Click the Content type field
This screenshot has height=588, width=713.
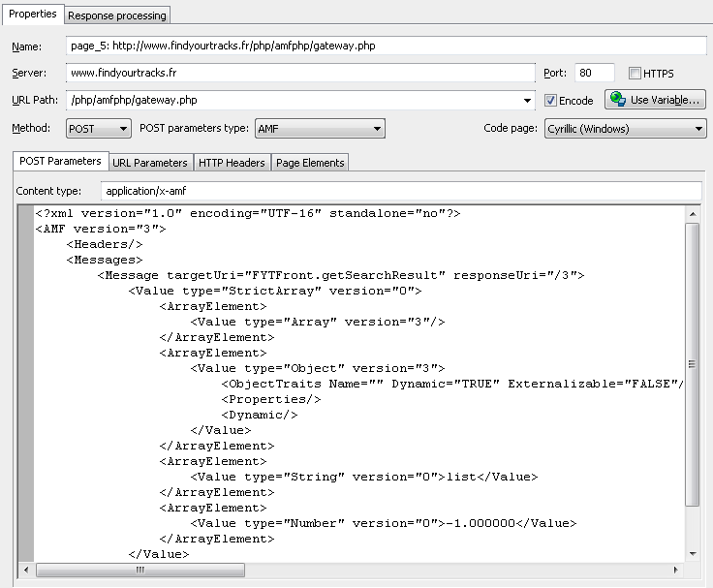coord(401,191)
